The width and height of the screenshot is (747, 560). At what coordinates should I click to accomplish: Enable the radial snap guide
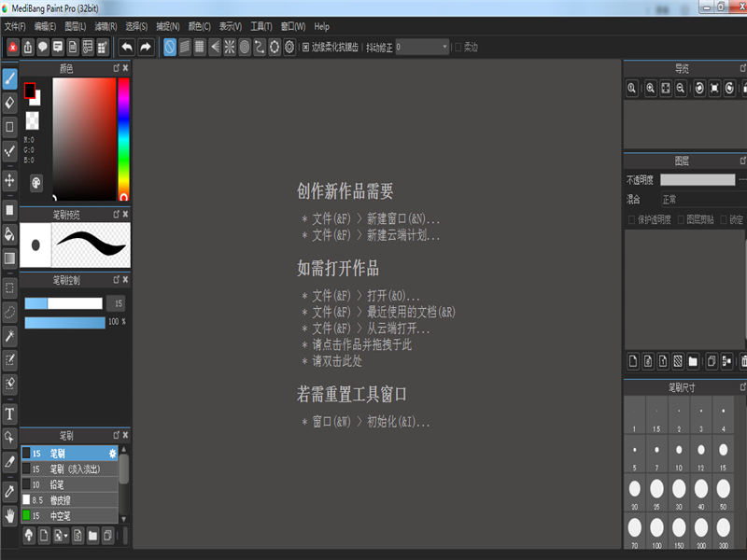[230, 48]
